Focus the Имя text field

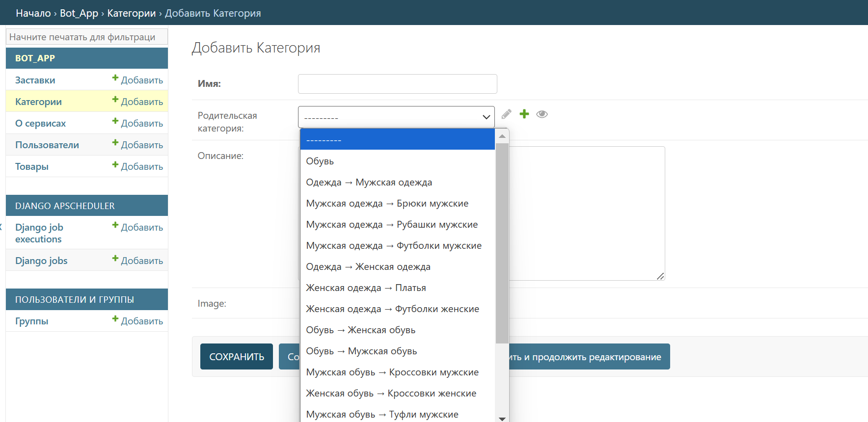397,84
